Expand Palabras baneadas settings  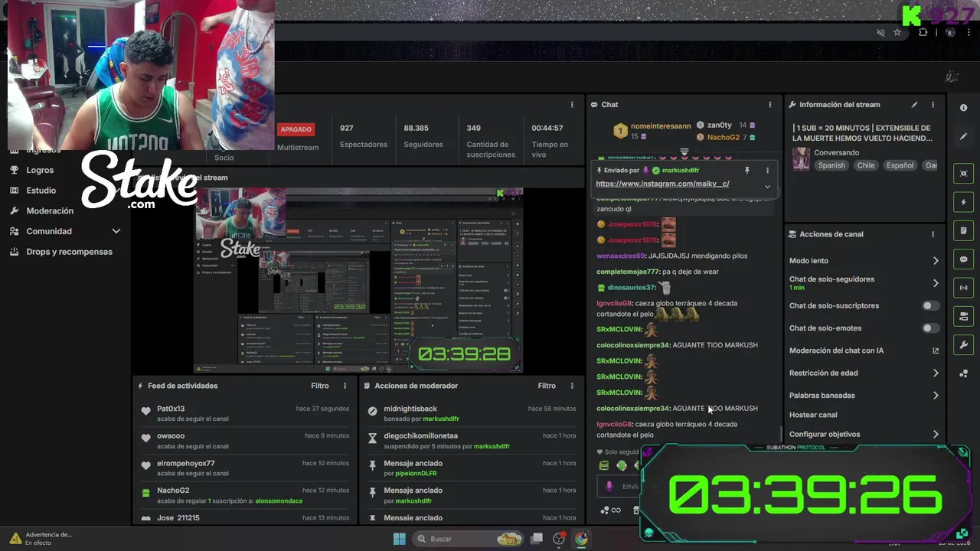[936, 396]
